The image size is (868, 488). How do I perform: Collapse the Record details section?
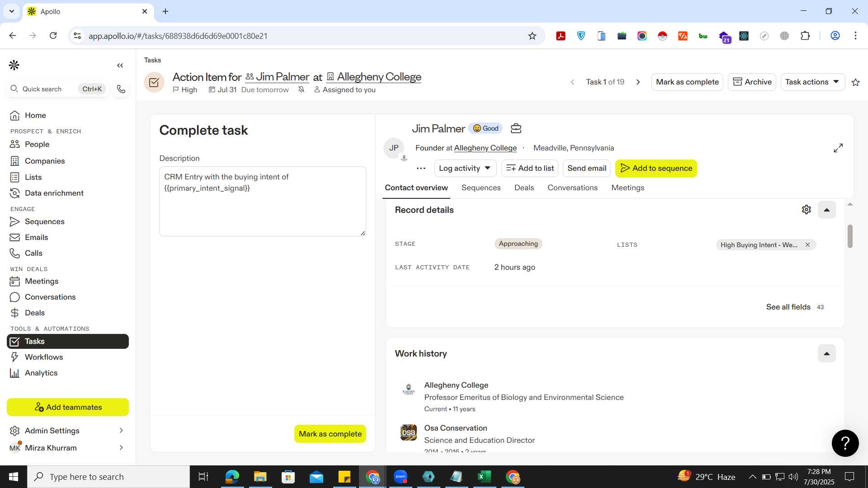tap(826, 210)
